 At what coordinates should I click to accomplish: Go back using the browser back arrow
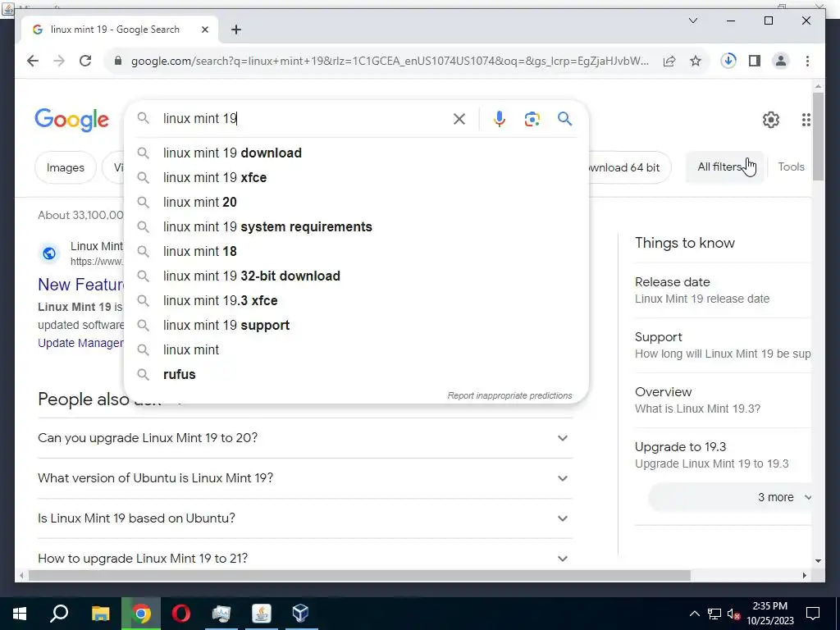(x=33, y=61)
